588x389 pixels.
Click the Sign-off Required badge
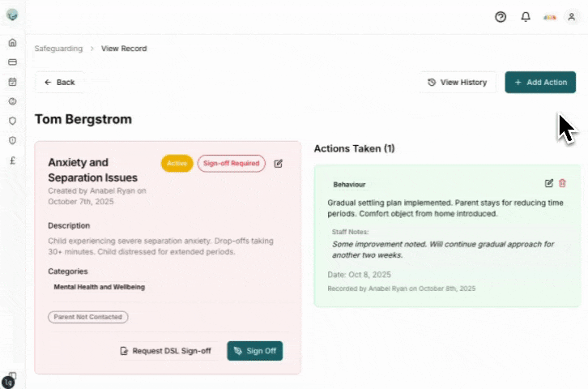[232, 164]
